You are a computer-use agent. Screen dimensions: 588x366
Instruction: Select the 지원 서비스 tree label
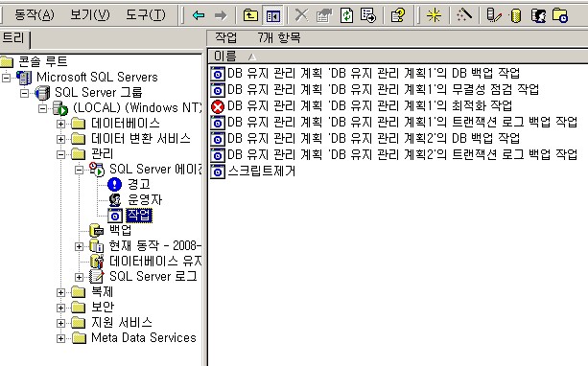tap(122, 323)
